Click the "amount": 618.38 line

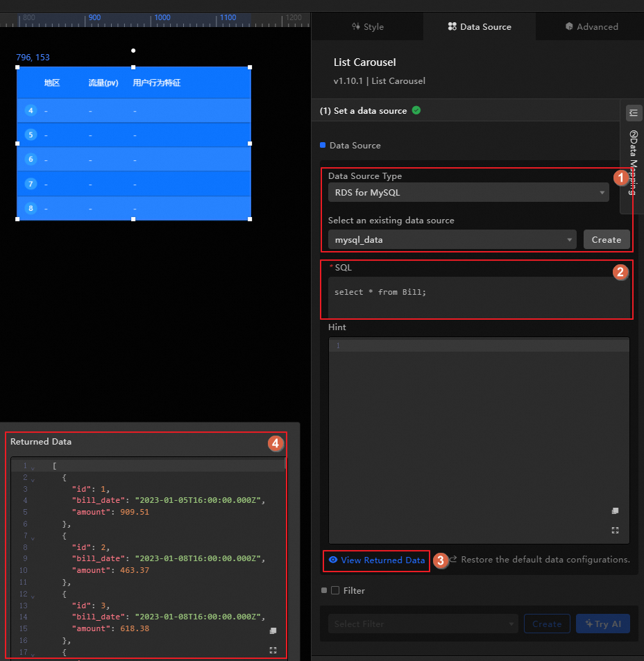[x=110, y=628]
